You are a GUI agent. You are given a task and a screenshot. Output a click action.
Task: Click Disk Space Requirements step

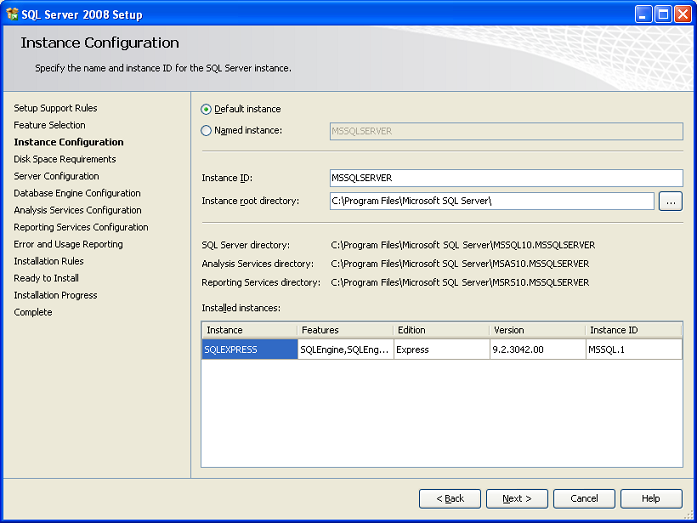click(x=65, y=159)
